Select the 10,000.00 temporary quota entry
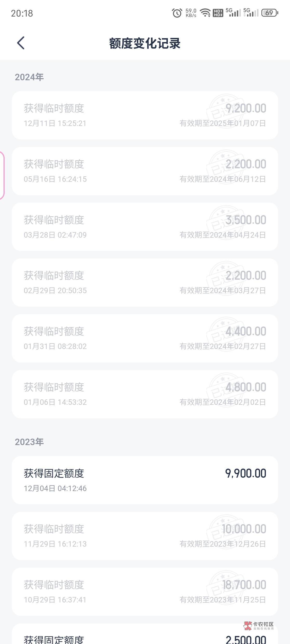This screenshot has height=644, width=290. (x=145, y=536)
